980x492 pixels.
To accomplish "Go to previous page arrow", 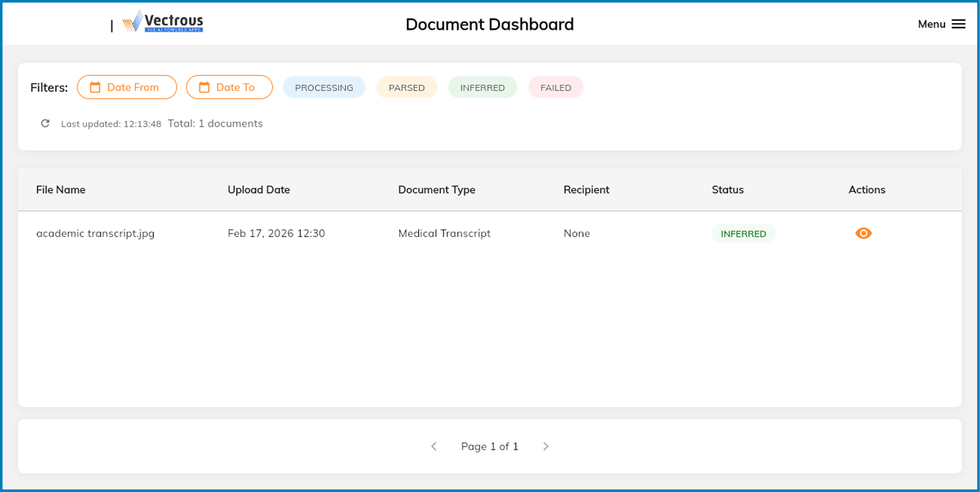I will point(434,446).
